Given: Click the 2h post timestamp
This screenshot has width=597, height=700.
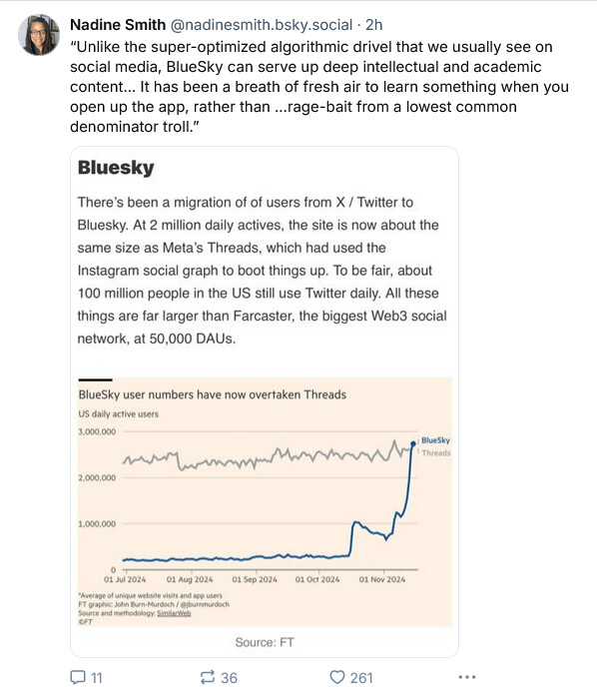Looking at the screenshot, I should 374,25.
